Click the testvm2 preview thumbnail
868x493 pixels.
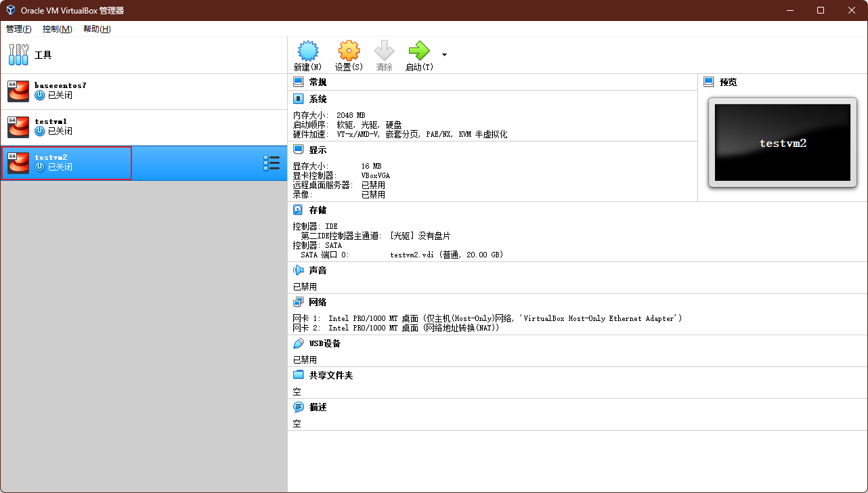783,143
